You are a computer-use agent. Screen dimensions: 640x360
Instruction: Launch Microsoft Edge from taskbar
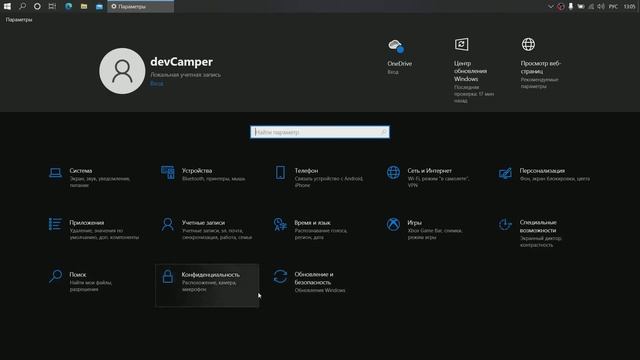(x=68, y=6)
